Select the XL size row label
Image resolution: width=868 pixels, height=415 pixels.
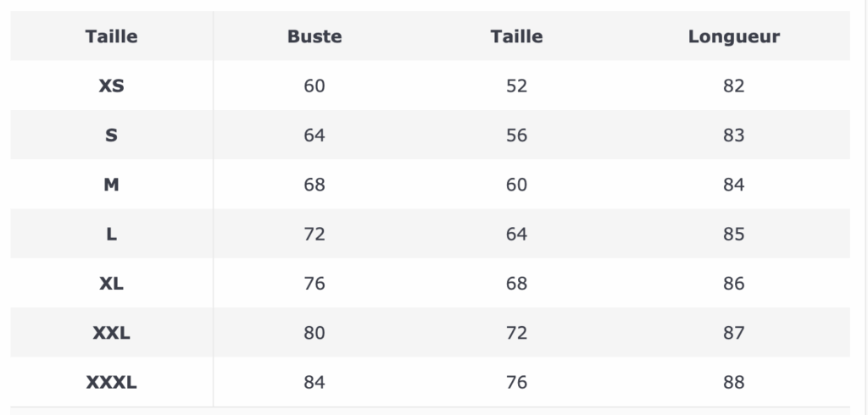[111, 284]
